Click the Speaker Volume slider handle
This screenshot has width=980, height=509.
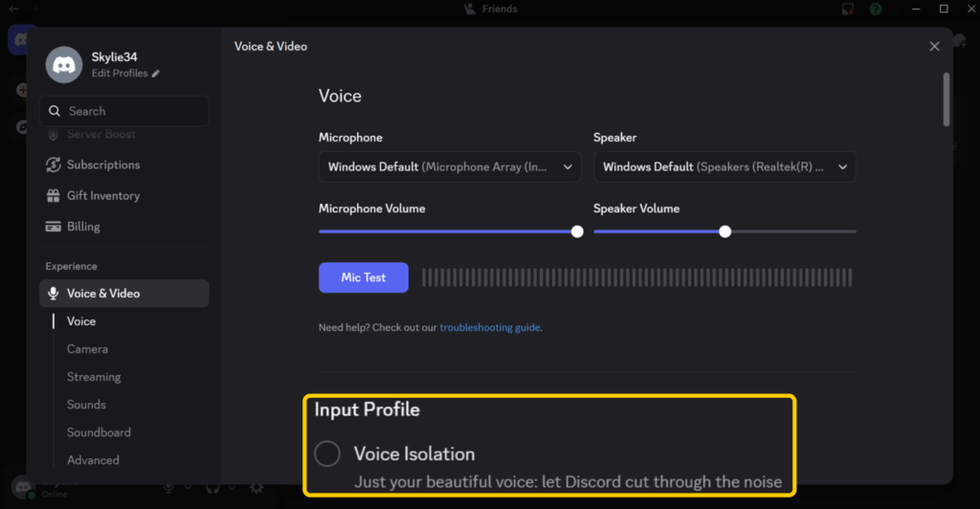tap(724, 232)
